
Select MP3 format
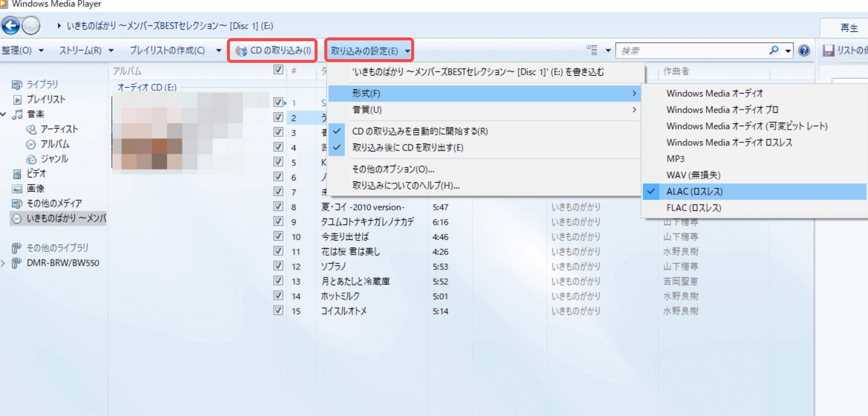(x=755, y=159)
